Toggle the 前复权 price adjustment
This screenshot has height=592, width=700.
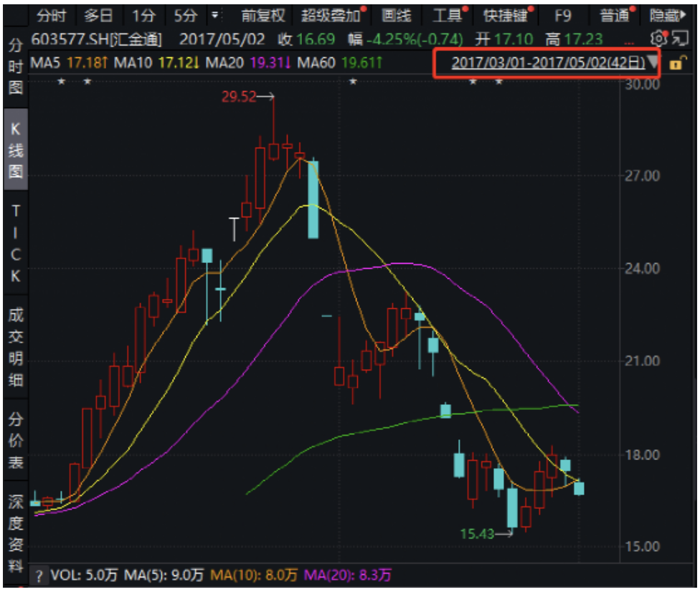coord(262,15)
